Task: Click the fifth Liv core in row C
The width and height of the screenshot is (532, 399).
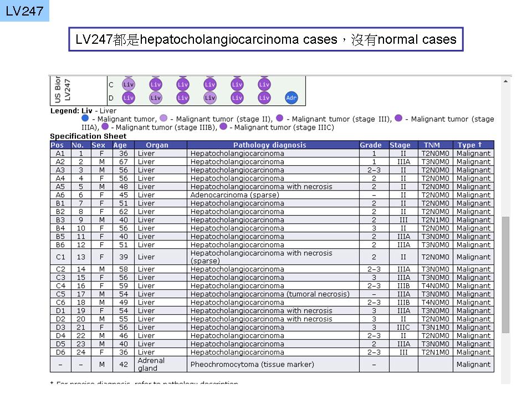Action: pyautogui.click(x=237, y=84)
